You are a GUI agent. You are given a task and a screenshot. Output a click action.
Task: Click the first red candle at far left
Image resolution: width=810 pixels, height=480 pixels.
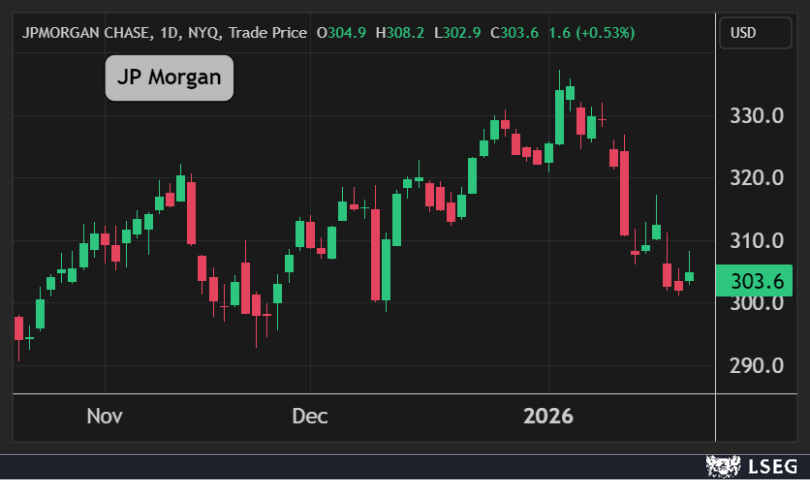coord(18,328)
